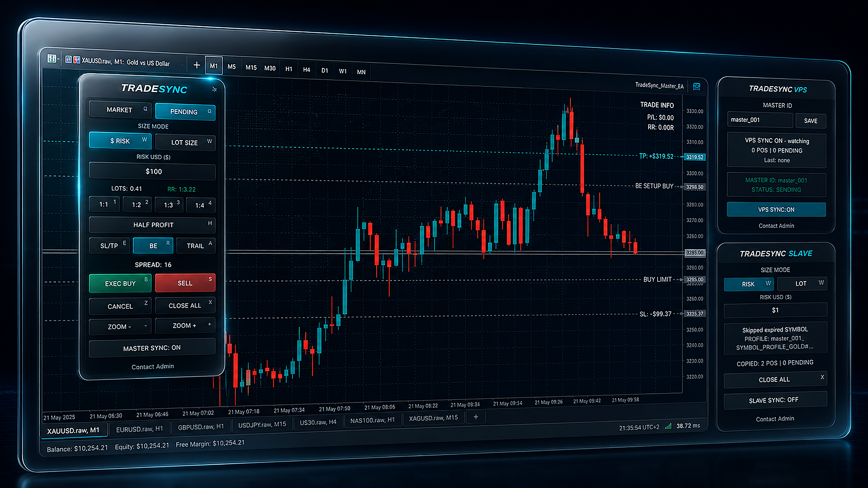The height and width of the screenshot is (488, 868).
Task: Set risk reward ratio to 1:2
Action: point(137,204)
